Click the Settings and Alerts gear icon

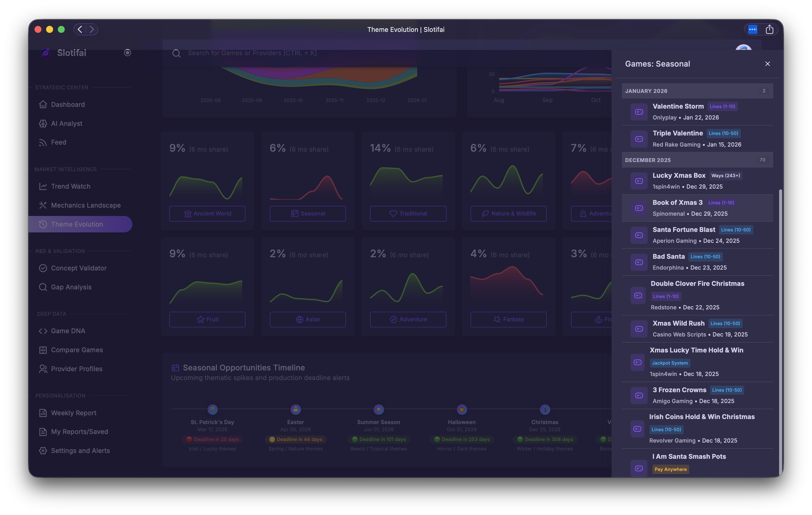(x=43, y=451)
